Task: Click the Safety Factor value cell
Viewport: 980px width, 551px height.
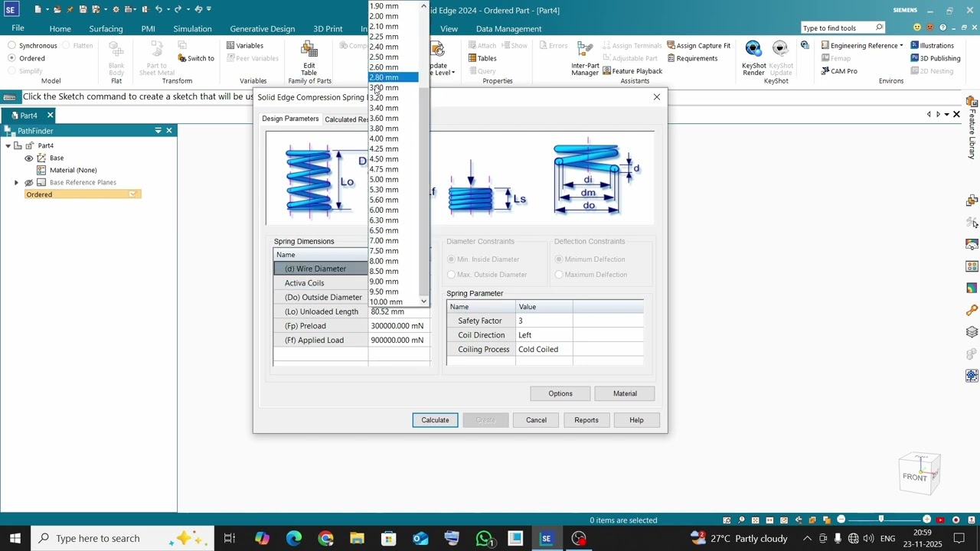Action: 544,321
